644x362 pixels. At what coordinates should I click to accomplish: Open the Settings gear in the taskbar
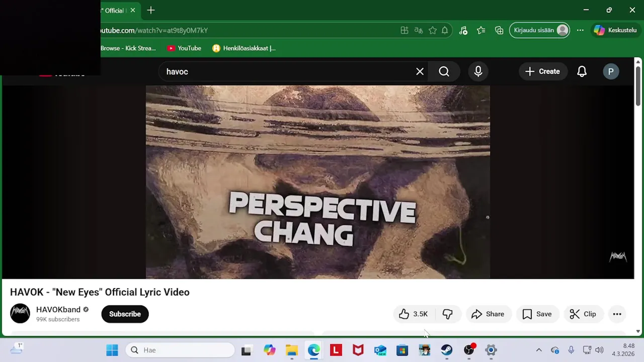click(x=491, y=350)
